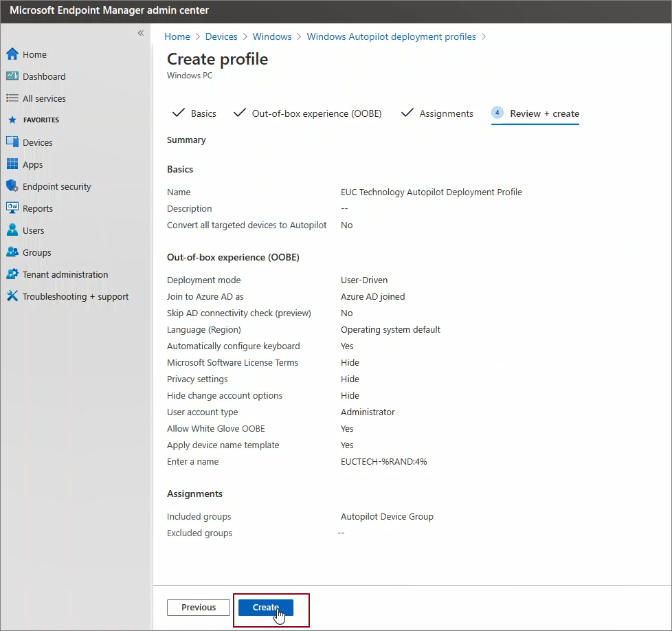Click the Users person icon
This screenshot has height=631, width=672.
point(12,230)
